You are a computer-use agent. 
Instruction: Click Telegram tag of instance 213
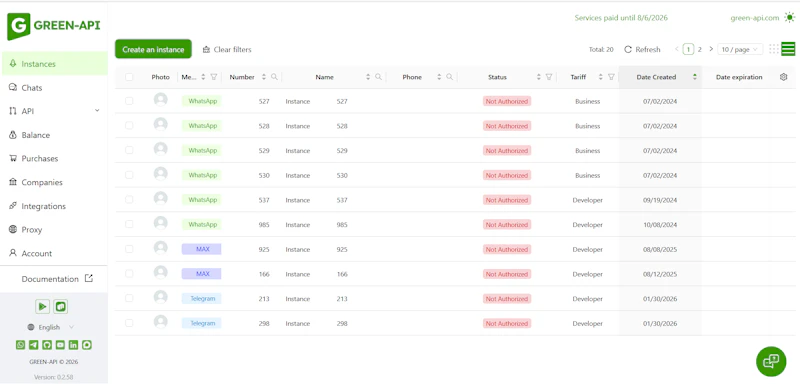pos(202,298)
